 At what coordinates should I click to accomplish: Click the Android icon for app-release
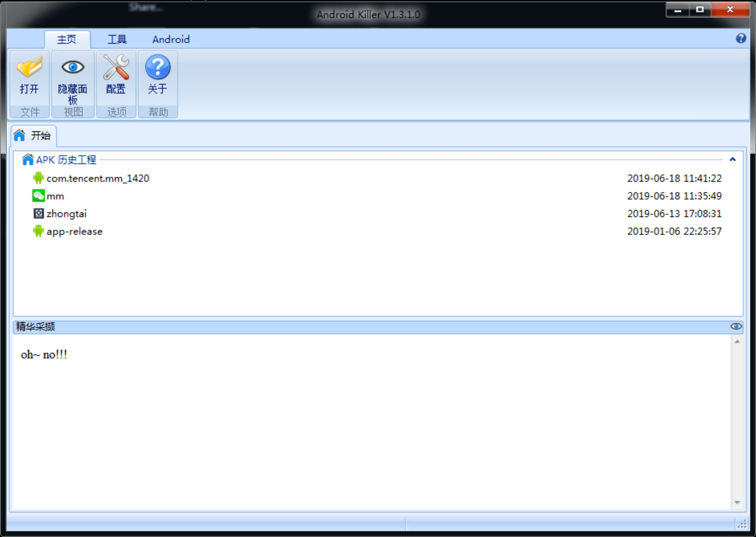(x=38, y=231)
